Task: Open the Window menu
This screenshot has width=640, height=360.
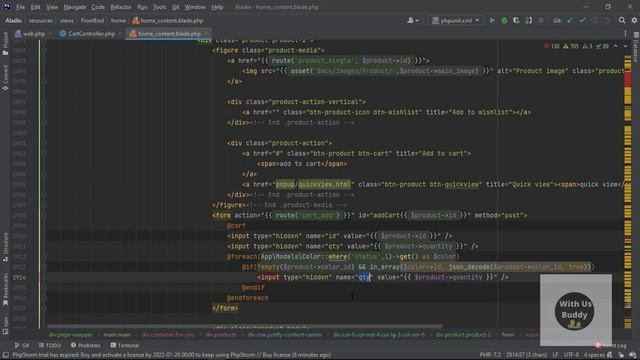Action: 195,7
